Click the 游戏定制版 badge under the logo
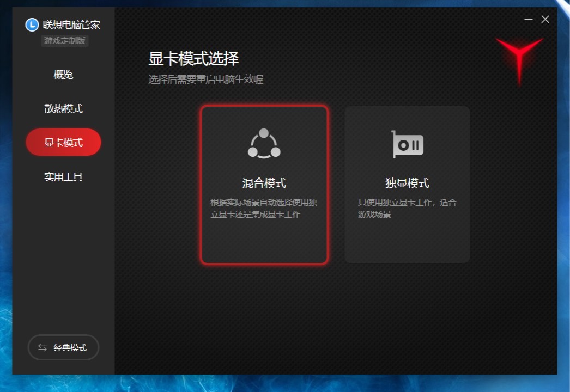The image size is (570, 392). 64,41
